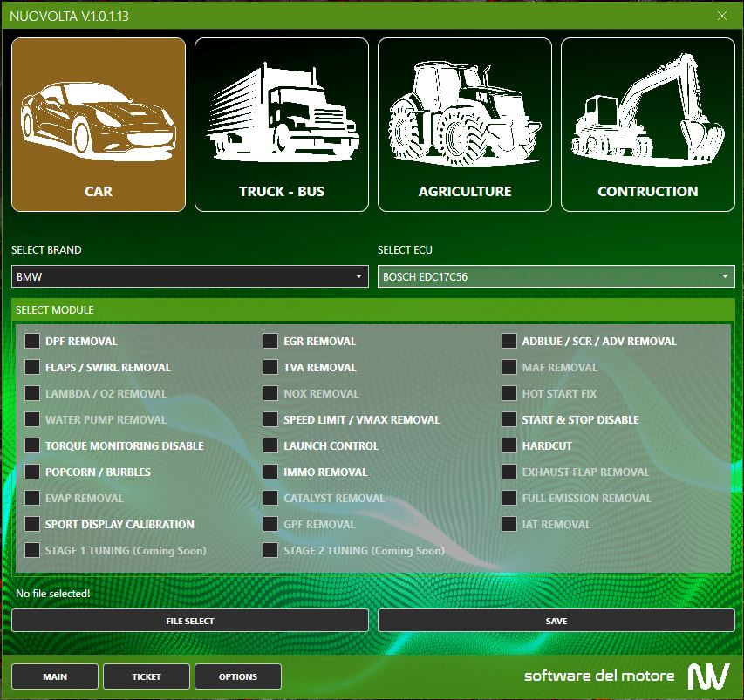Click the NUOVOLTA V.1.0.1.13 title text

(69, 16)
